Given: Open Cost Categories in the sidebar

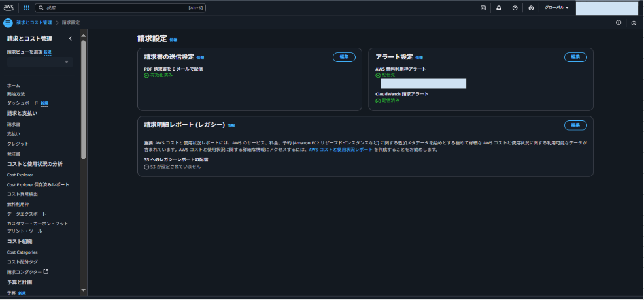Looking at the screenshot, I should (x=22, y=252).
